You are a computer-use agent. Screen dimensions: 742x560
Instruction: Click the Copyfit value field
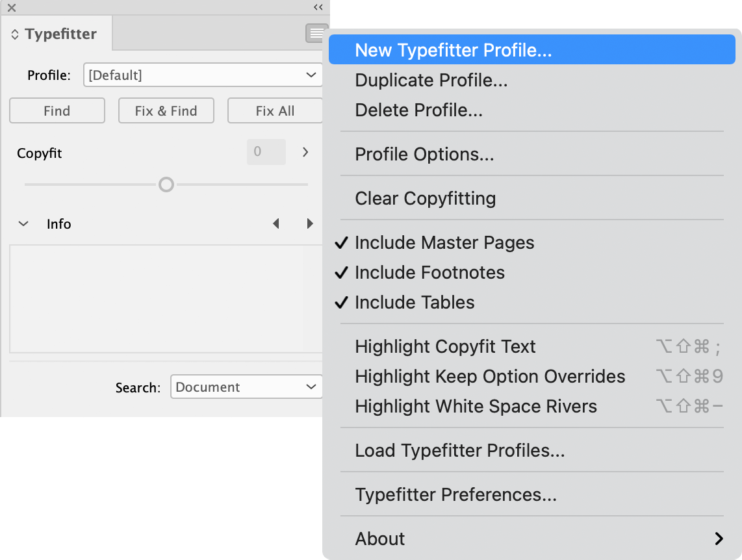click(x=266, y=152)
